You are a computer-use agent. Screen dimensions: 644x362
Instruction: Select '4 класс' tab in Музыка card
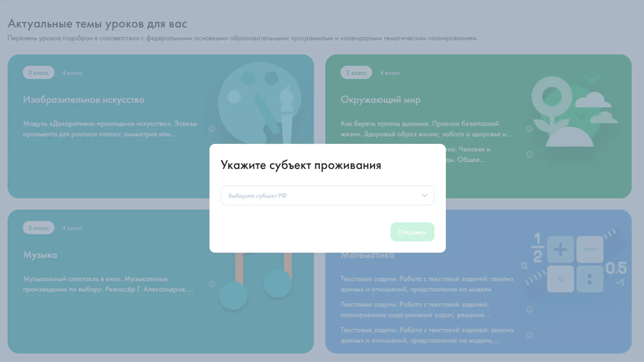coord(72,228)
